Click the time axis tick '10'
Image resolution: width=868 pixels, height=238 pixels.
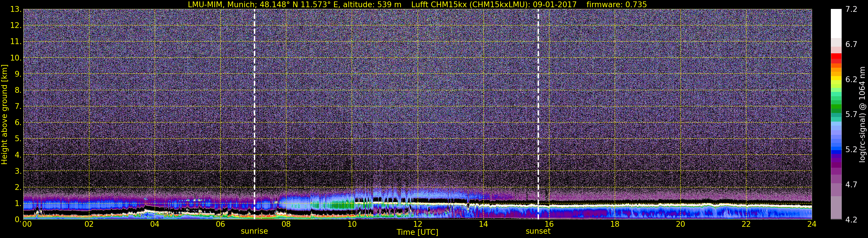352,224
